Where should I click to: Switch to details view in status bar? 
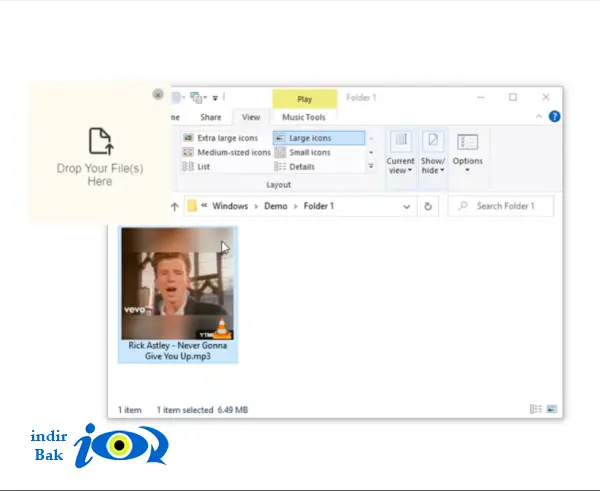click(536, 409)
